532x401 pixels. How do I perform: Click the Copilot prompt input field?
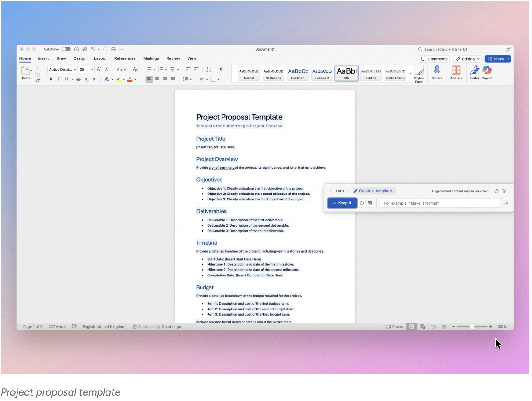click(x=440, y=203)
